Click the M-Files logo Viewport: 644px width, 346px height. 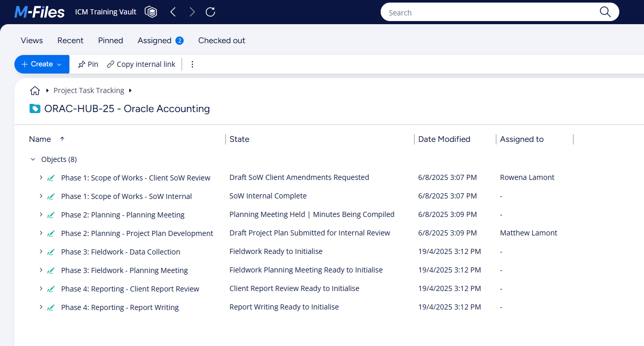(x=39, y=12)
